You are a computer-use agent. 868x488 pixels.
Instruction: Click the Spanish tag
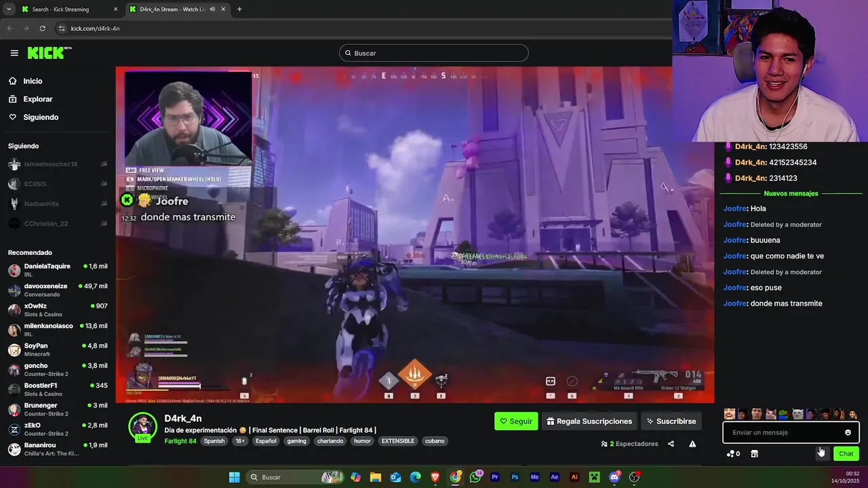(214, 441)
